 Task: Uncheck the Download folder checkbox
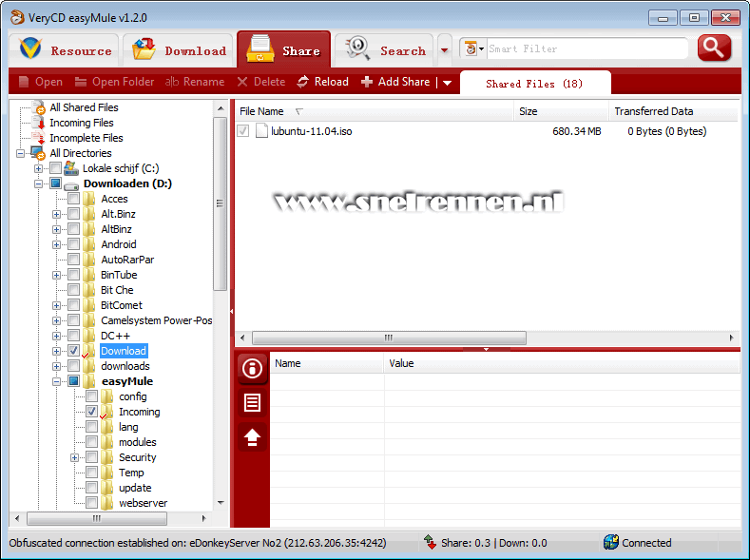73,351
